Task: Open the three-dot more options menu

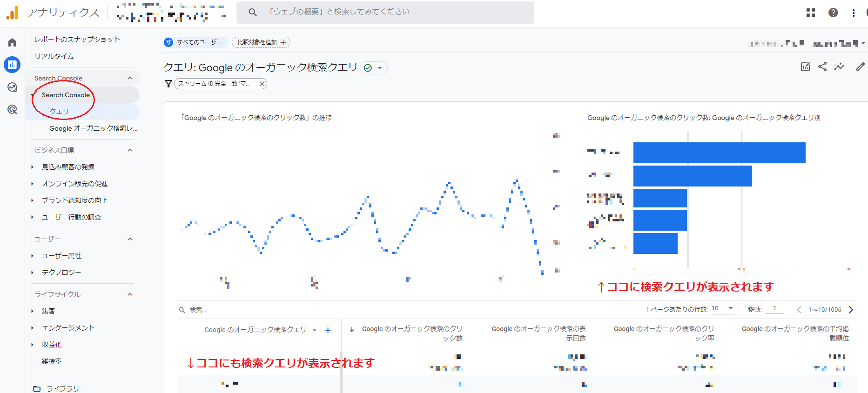Action: pyautogui.click(x=854, y=13)
